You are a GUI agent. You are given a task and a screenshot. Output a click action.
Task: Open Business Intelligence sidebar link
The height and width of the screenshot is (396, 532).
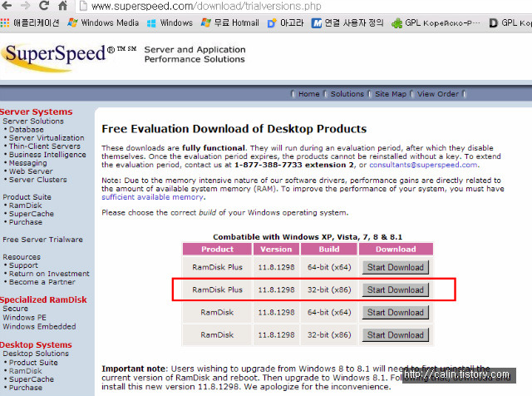(47, 155)
